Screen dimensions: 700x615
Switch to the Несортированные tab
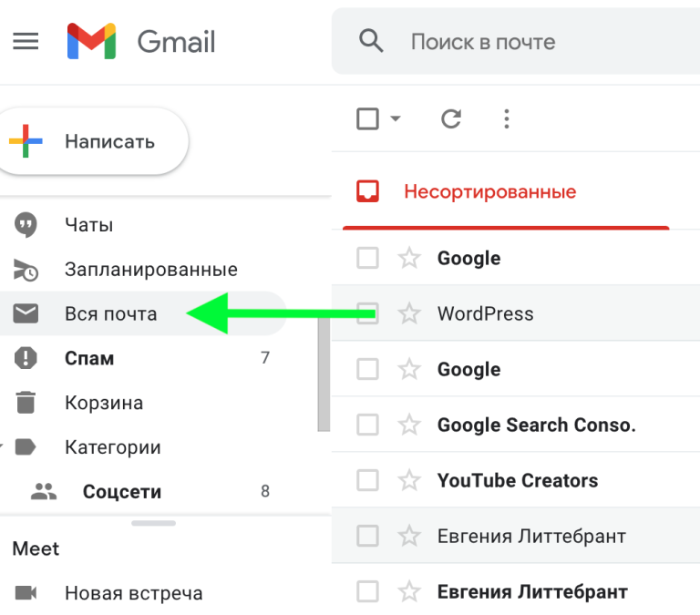pos(489,192)
